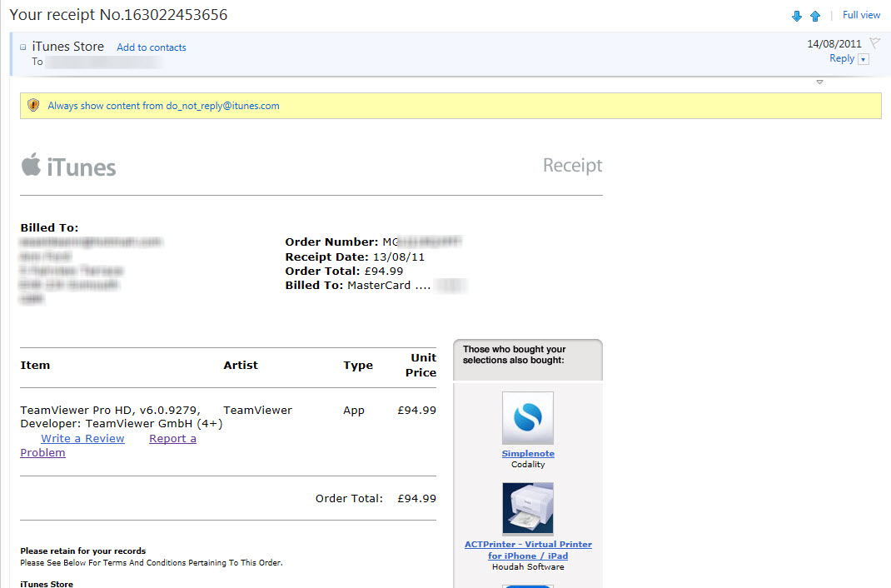Flag this message using the flag icon
Screen dimensions: 891x588
coord(875,42)
